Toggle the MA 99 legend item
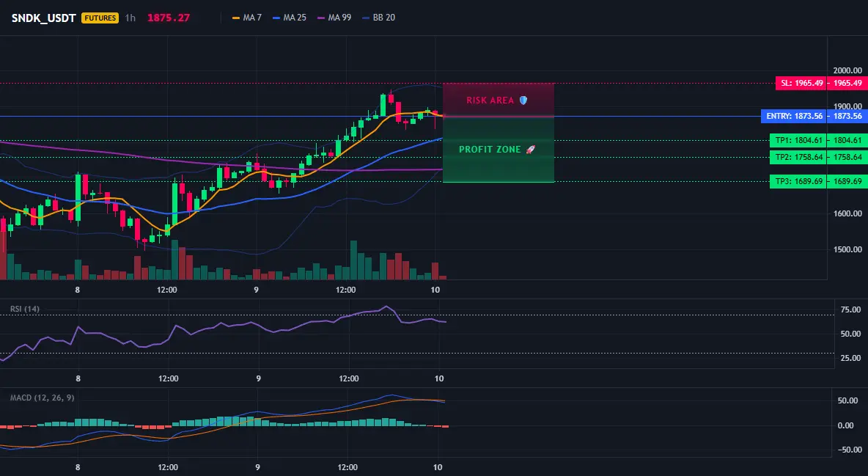 334,18
